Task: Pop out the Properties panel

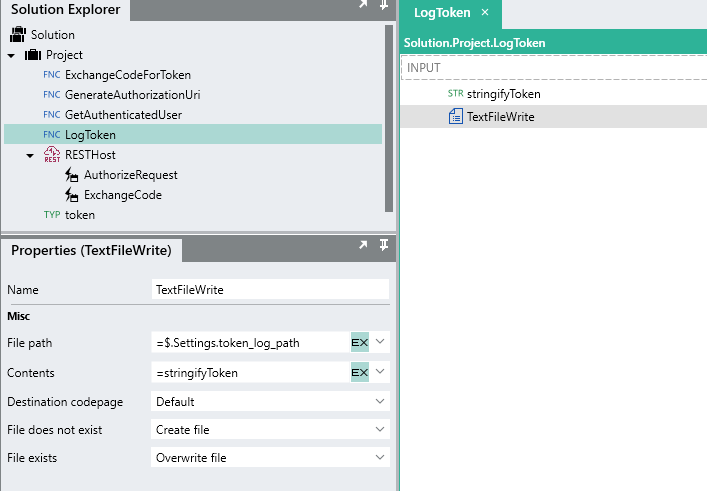Action: point(363,247)
